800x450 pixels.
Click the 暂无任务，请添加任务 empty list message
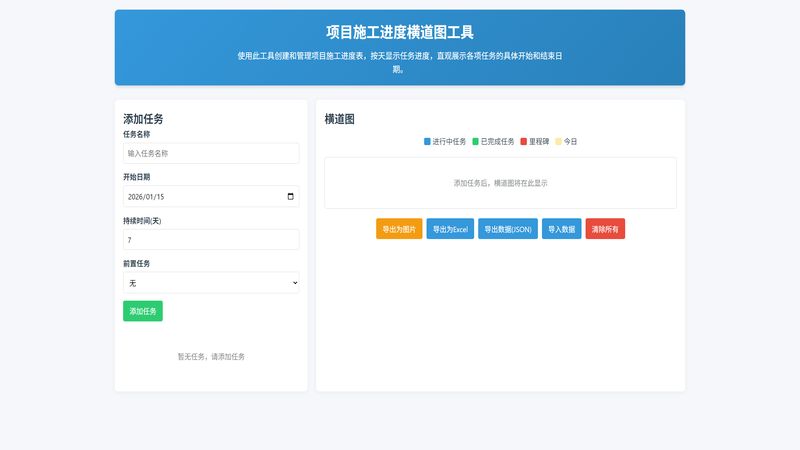(x=211, y=356)
